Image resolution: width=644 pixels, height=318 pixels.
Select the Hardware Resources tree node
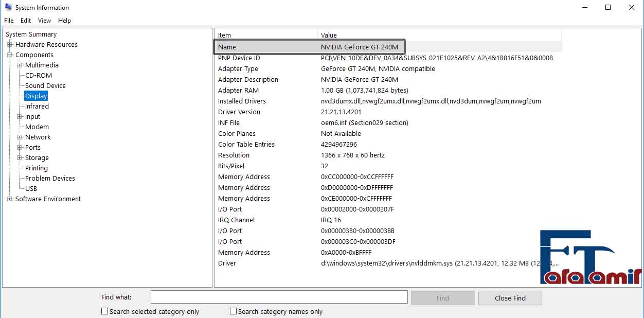click(x=46, y=45)
